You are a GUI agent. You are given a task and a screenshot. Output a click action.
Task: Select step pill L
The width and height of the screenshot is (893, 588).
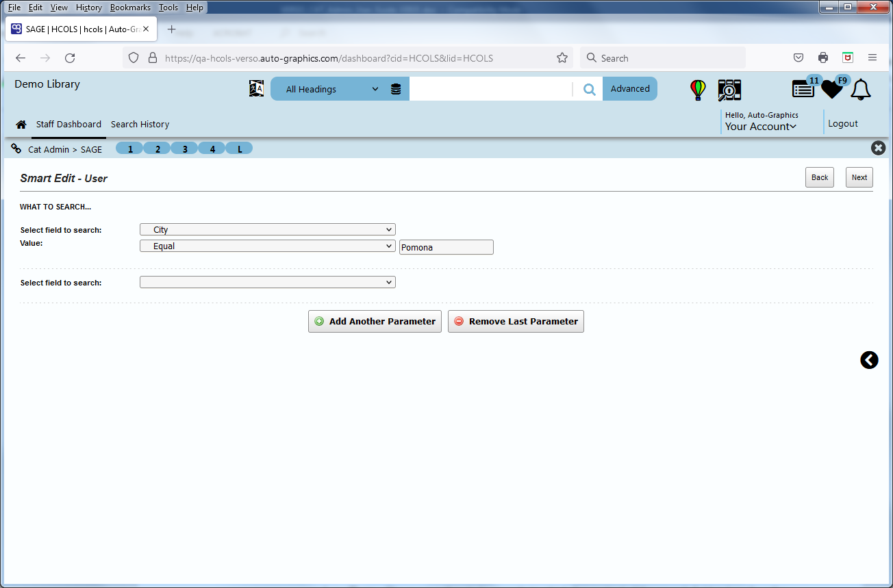click(240, 149)
